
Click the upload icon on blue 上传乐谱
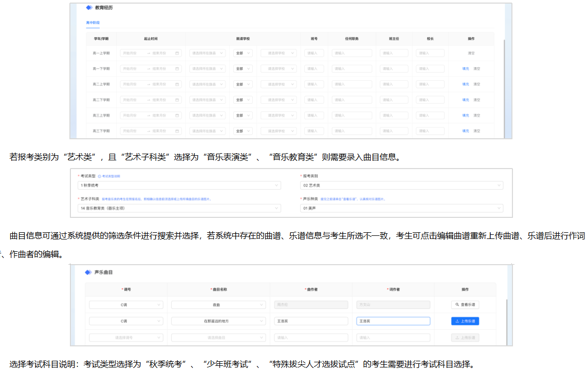(457, 321)
